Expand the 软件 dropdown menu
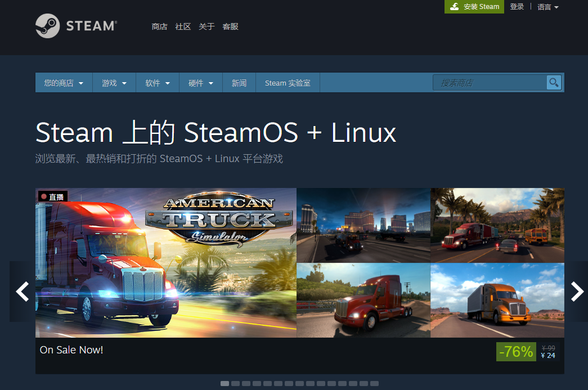588x390 pixels. pyautogui.click(x=158, y=83)
